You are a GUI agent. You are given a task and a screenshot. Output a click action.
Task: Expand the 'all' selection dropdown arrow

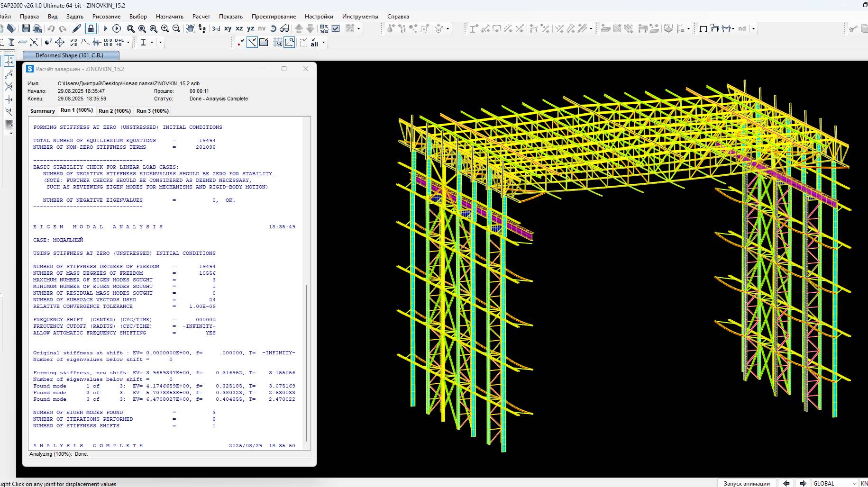pos(324,43)
